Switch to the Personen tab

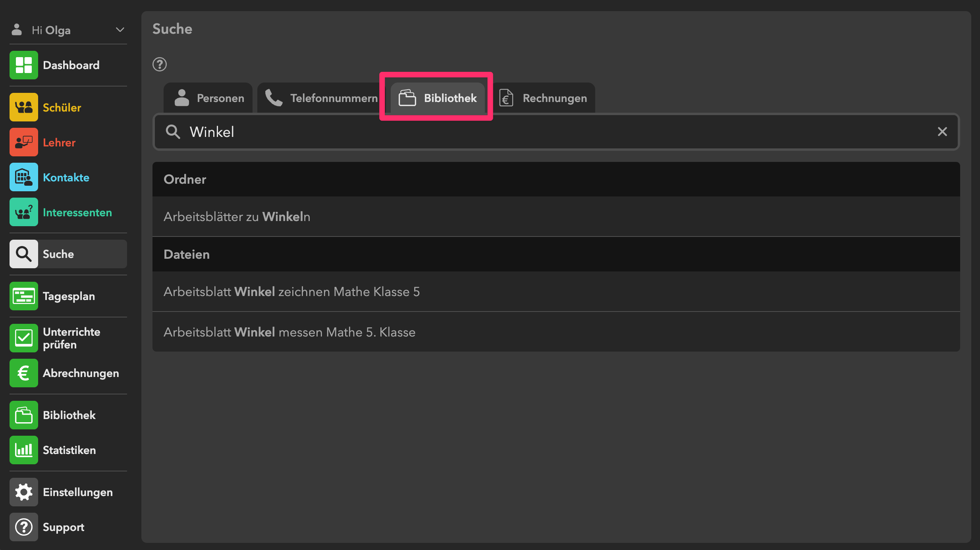pyautogui.click(x=209, y=98)
